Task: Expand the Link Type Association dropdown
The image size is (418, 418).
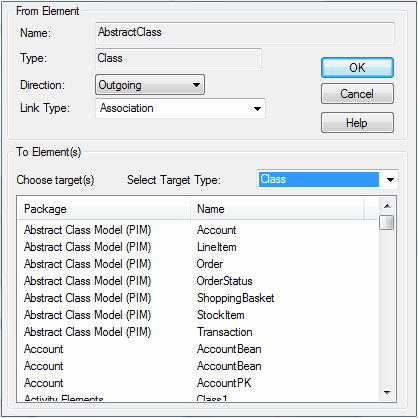Action: [x=180, y=108]
